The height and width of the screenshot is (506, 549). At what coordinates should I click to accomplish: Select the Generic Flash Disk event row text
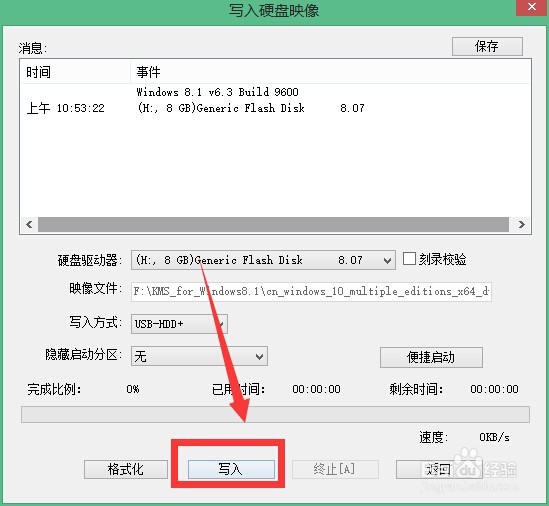250,108
